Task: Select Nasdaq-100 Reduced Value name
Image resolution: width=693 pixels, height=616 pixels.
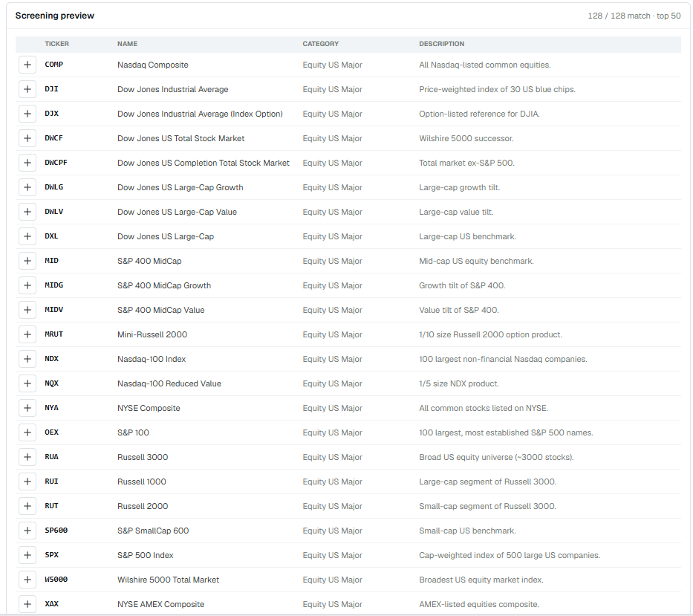Action: (x=169, y=384)
